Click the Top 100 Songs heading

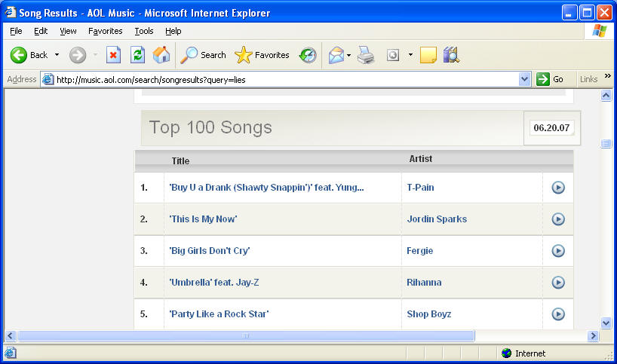pos(210,127)
